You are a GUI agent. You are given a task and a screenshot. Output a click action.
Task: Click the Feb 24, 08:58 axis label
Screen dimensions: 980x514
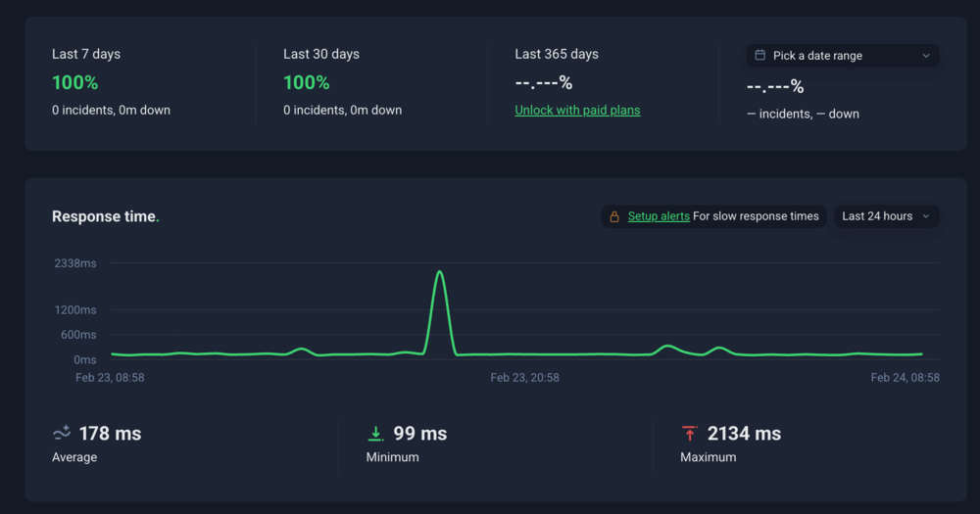[905, 377]
